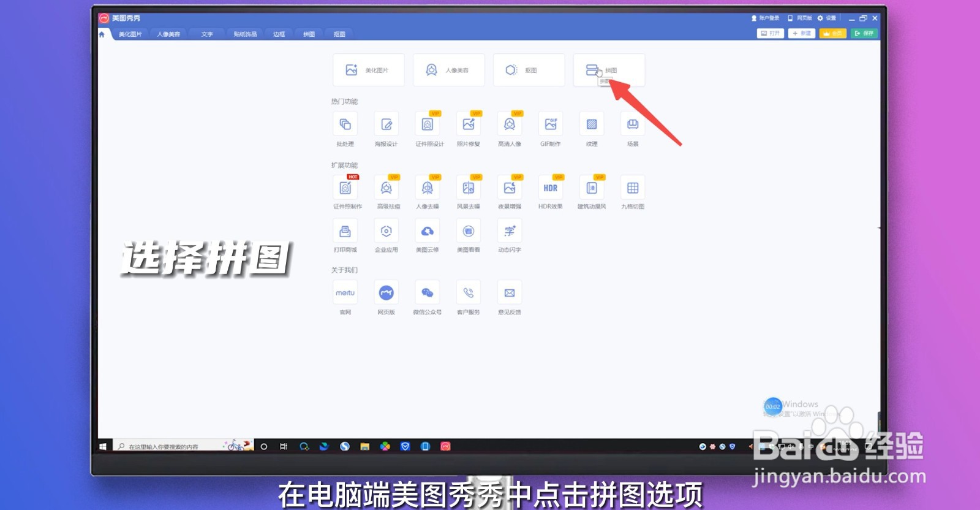Open the 抠图 cutout card
The width and height of the screenshot is (980, 510).
pos(529,70)
